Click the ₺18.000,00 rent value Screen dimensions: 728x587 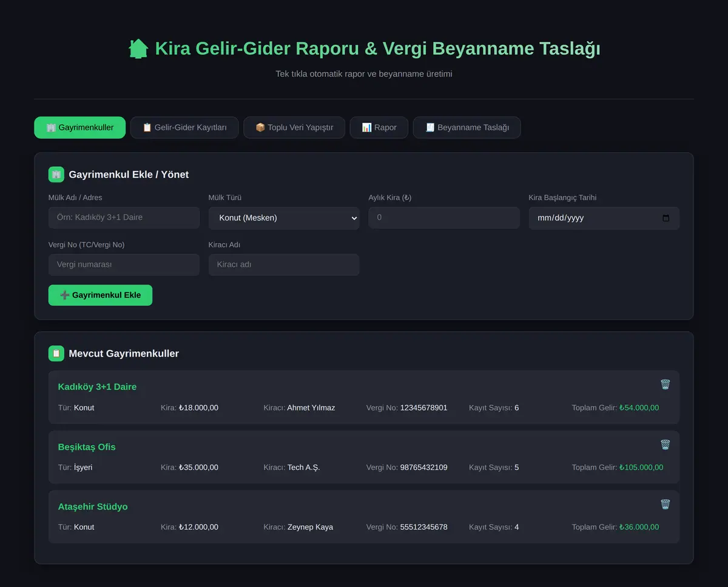pyautogui.click(x=198, y=408)
